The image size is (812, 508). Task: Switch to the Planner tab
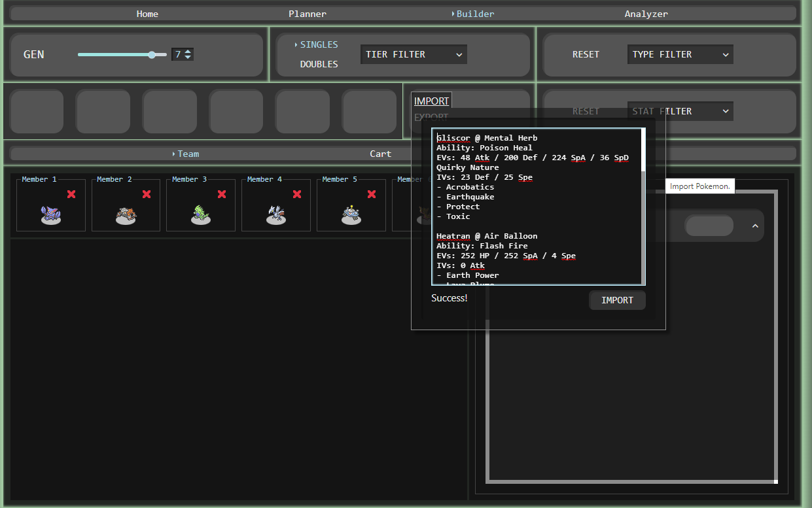tap(308, 14)
